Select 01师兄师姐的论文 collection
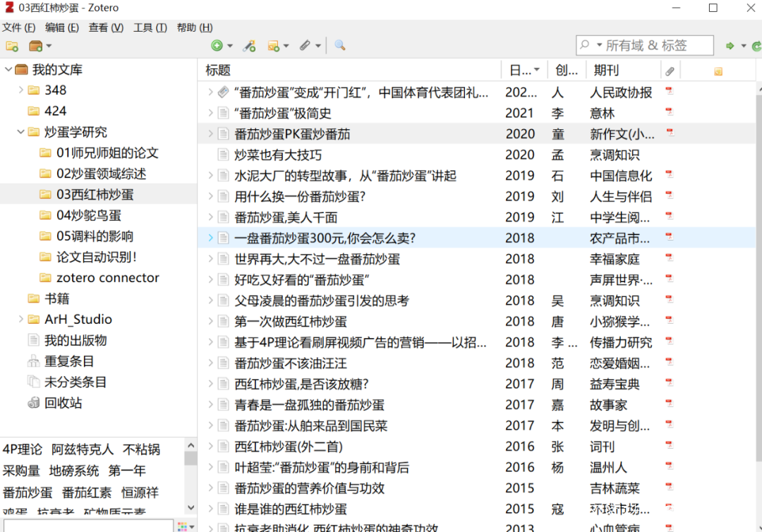This screenshot has width=762, height=532. point(107,152)
